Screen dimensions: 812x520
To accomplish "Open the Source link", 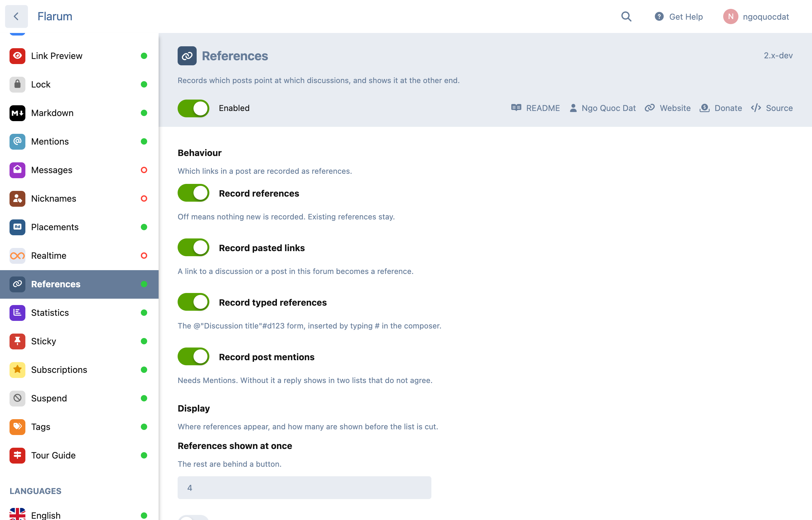I will [x=772, y=108].
